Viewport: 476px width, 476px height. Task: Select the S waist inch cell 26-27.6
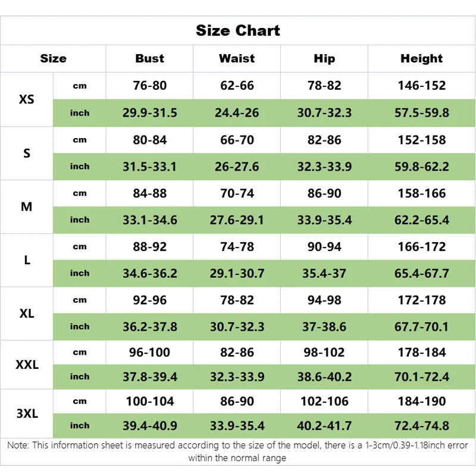(x=237, y=167)
